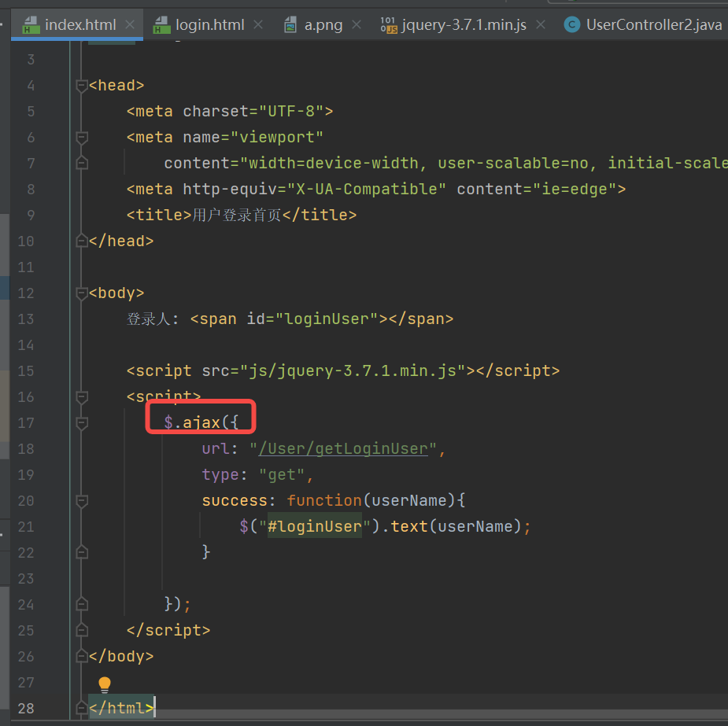Close the login.html tab
This screenshot has width=728, height=726.
pos(258,24)
